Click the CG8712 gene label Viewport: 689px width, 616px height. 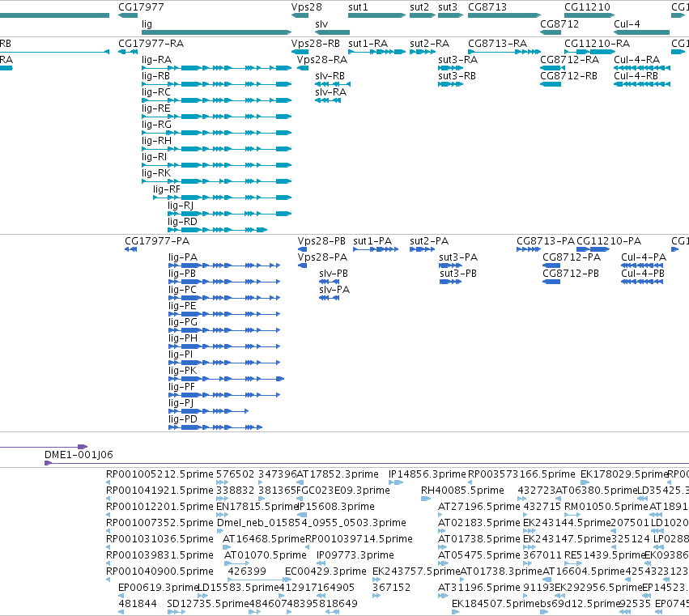pos(559,23)
